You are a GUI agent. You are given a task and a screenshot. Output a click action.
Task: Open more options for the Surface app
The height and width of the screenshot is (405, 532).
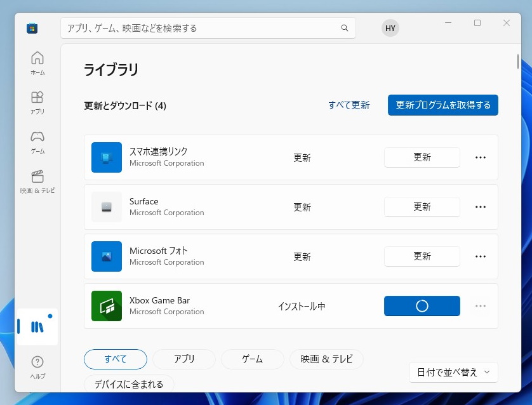click(481, 207)
